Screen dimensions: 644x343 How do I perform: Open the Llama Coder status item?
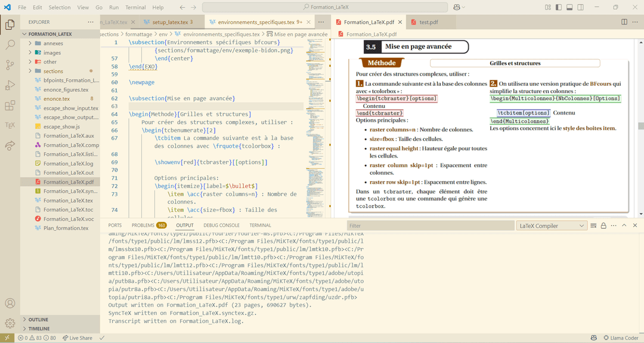coord(621,338)
